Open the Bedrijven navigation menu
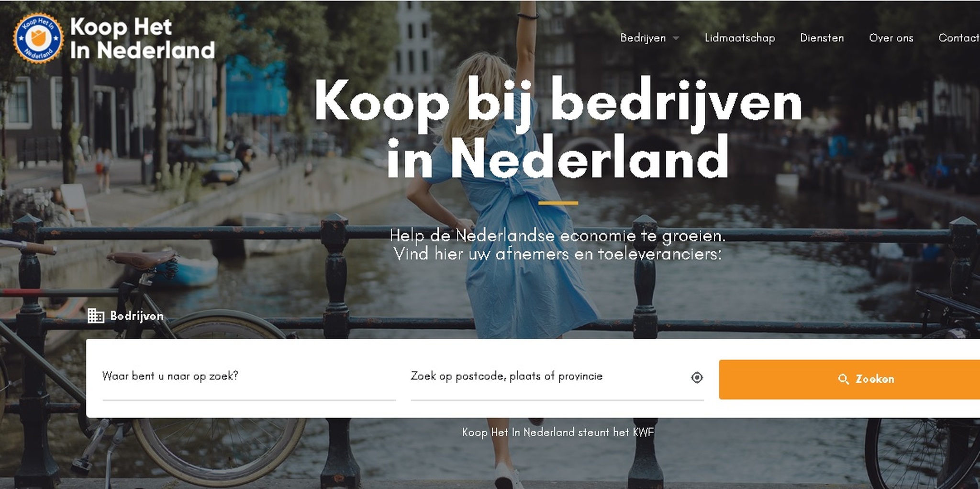The image size is (980, 489). click(x=643, y=38)
